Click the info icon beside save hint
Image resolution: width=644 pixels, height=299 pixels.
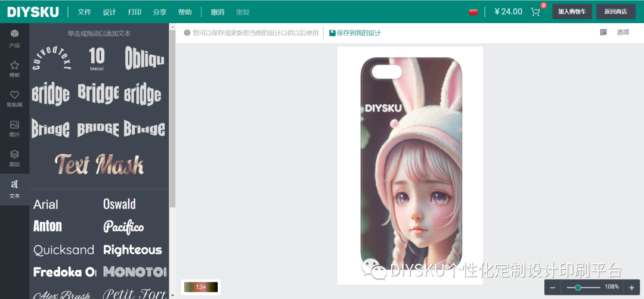pos(187,33)
